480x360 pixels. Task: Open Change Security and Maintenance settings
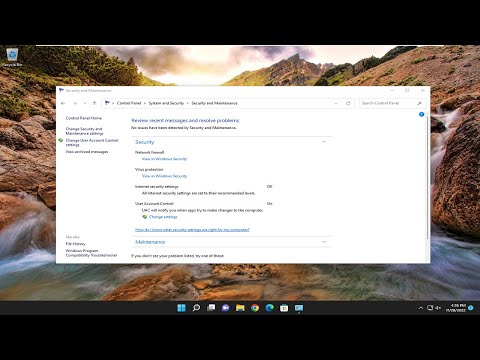[84, 131]
